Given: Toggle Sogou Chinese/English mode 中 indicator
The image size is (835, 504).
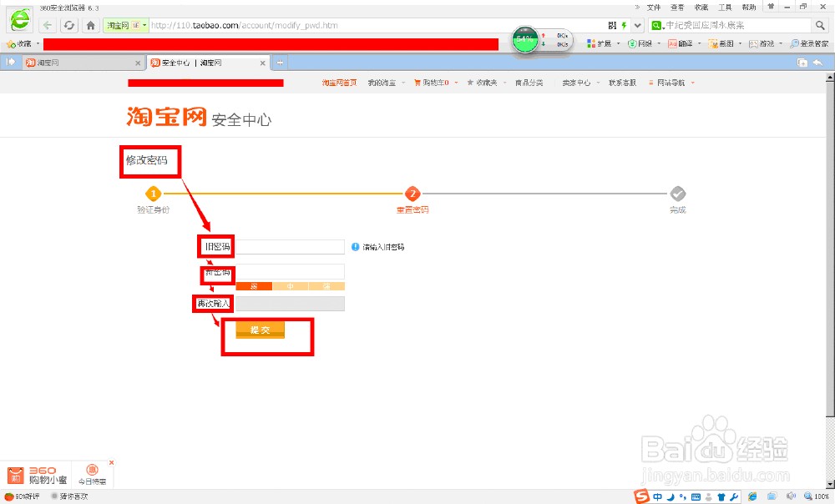Looking at the screenshot, I should [658, 497].
